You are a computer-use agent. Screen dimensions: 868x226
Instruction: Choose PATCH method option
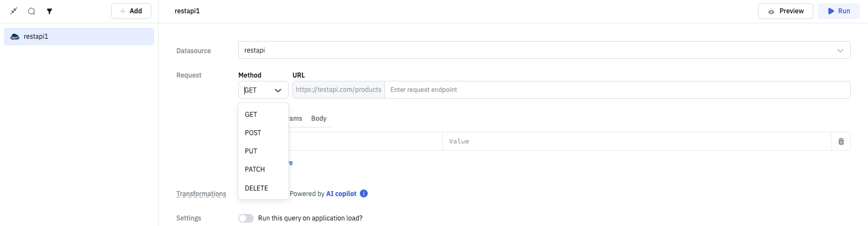255,169
